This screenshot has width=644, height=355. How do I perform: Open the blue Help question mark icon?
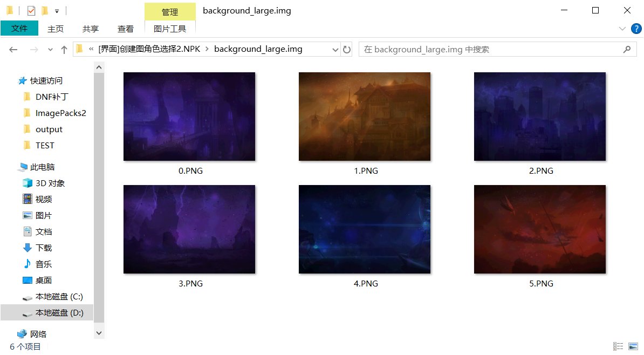click(x=636, y=29)
